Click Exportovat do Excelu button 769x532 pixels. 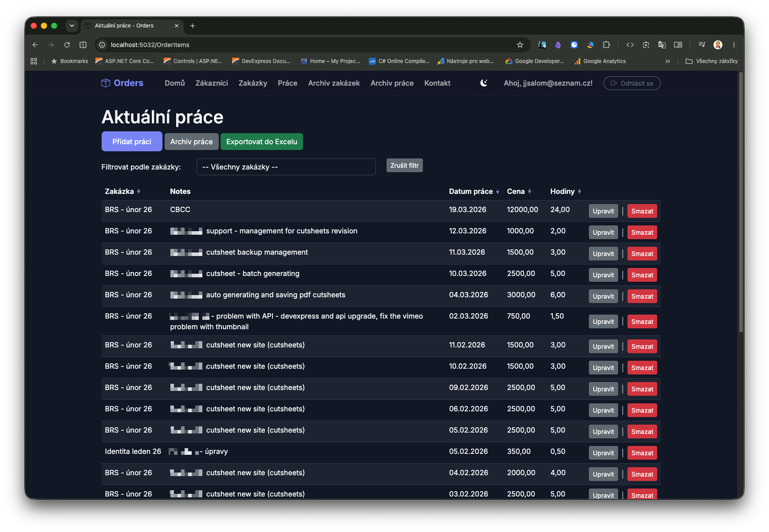coord(262,142)
